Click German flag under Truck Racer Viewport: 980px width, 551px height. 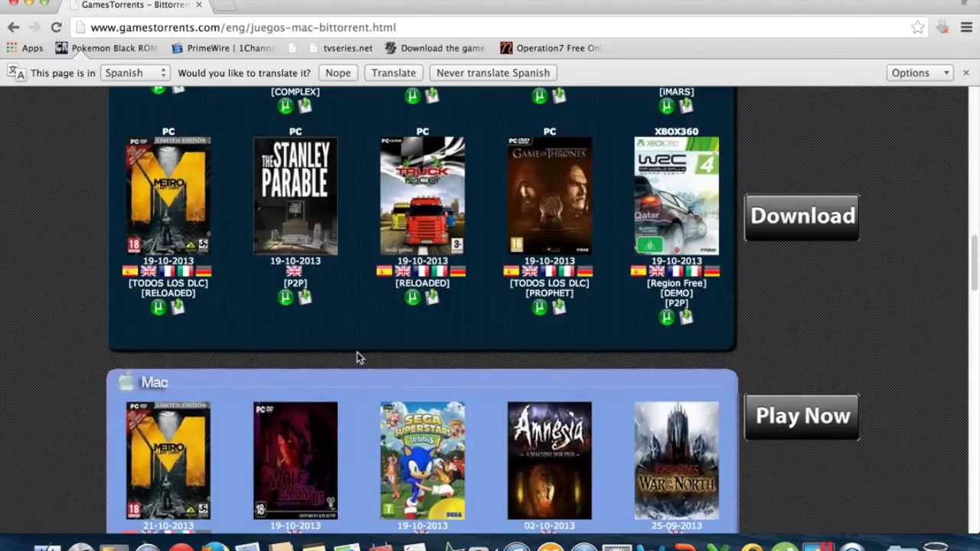pyautogui.click(x=457, y=271)
